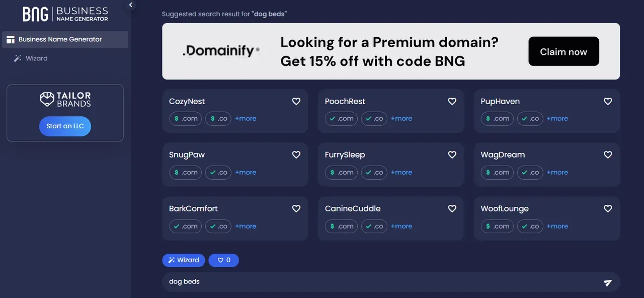
Task: Click the Tailor Brands logo
Action: (x=65, y=99)
